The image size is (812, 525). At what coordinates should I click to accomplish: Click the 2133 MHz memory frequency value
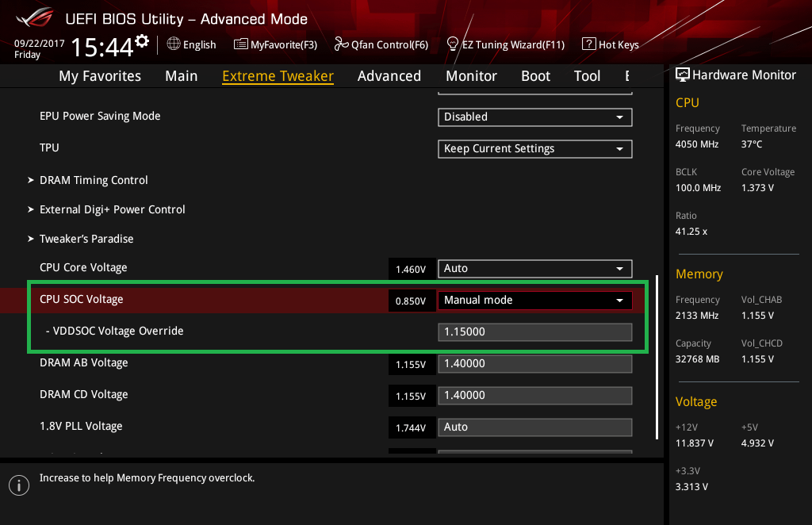pos(697,316)
